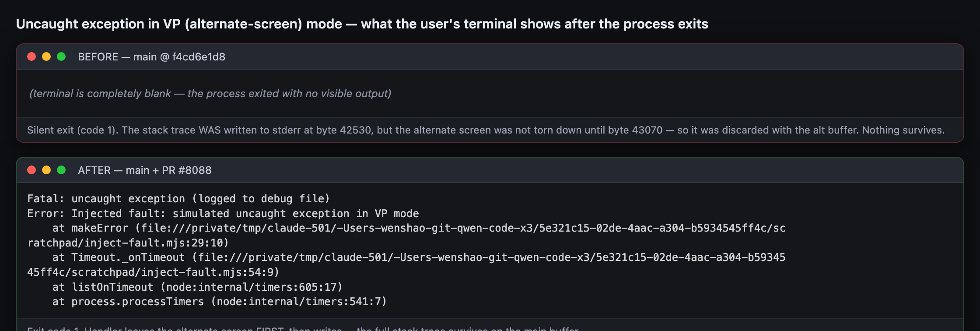Click the Error: Injected fault line

[x=223, y=214]
